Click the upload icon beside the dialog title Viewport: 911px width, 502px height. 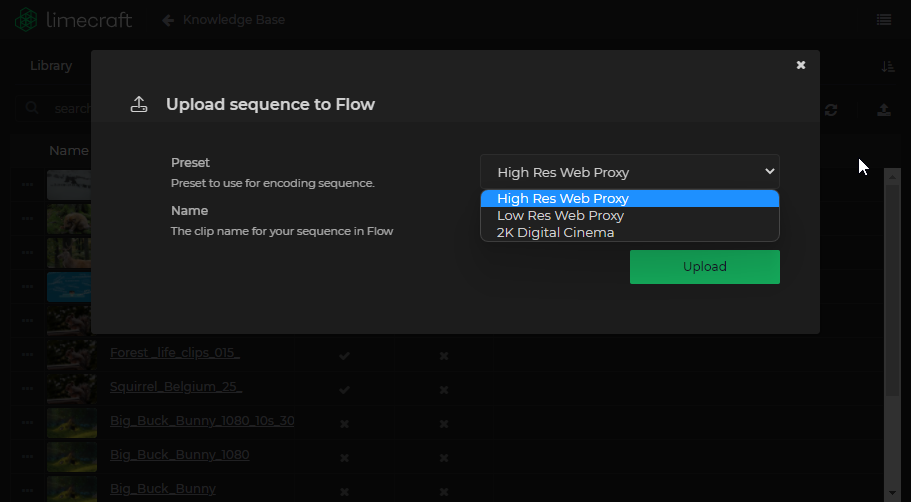[139, 104]
